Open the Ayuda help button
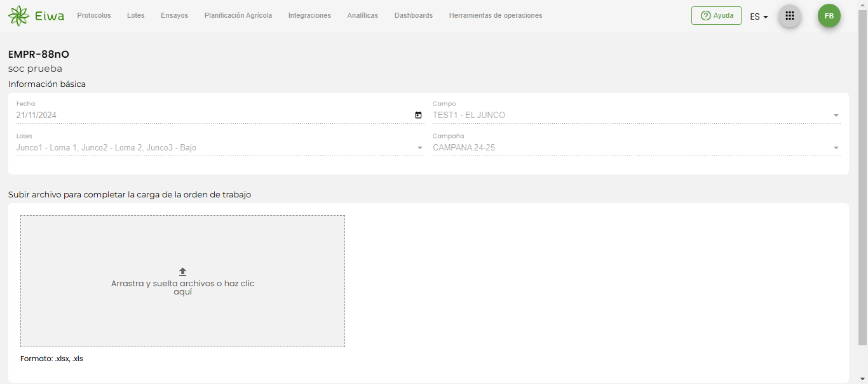The height and width of the screenshot is (384, 868). point(716,16)
